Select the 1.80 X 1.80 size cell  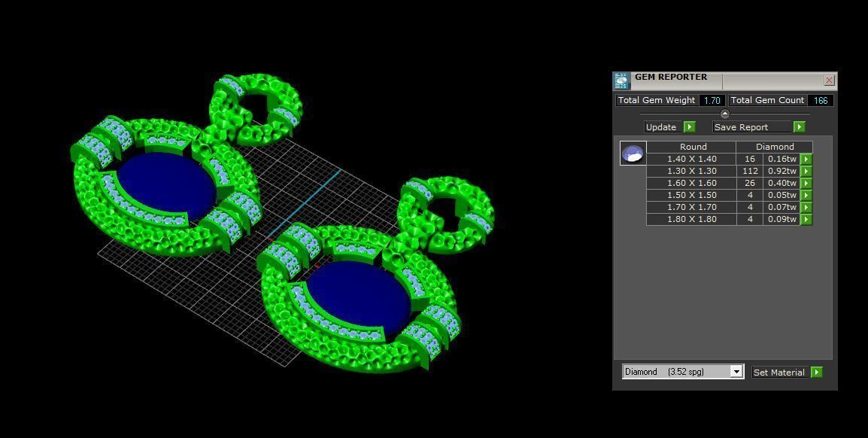(x=691, y=219)
